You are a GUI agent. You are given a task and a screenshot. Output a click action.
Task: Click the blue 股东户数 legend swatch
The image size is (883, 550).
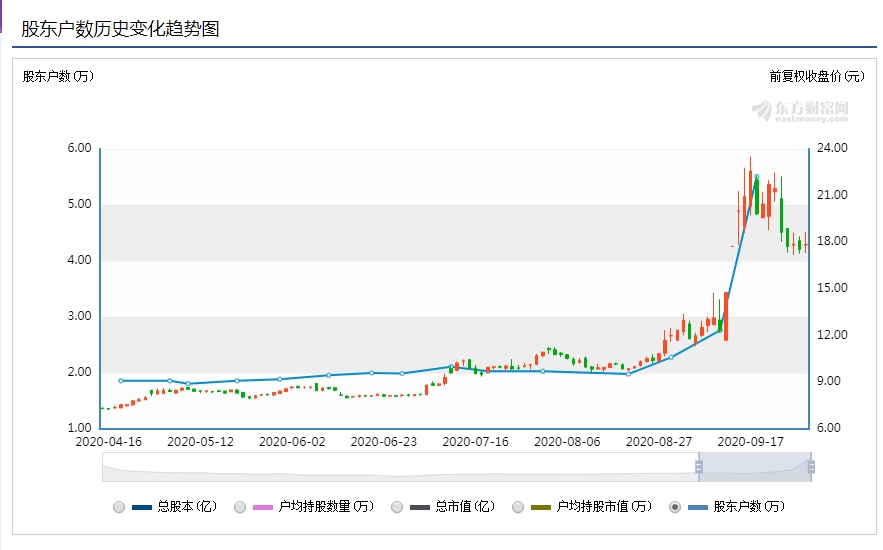(x=699, y=507)
